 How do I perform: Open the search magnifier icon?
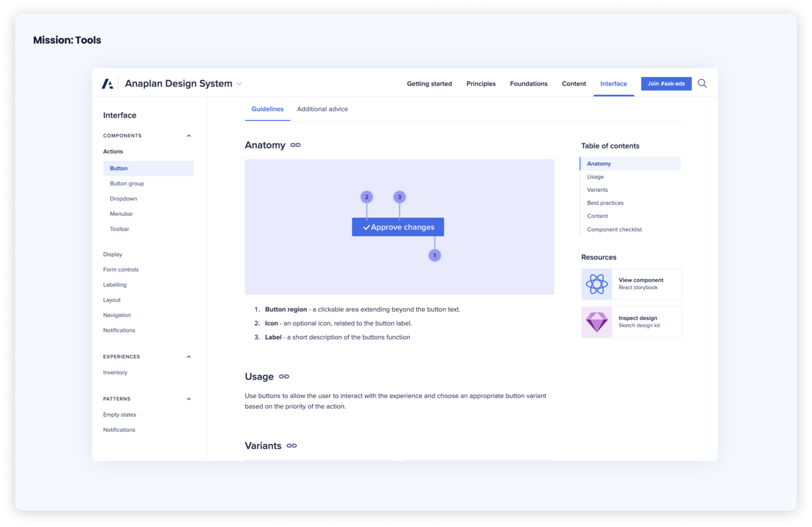(702, 84)
